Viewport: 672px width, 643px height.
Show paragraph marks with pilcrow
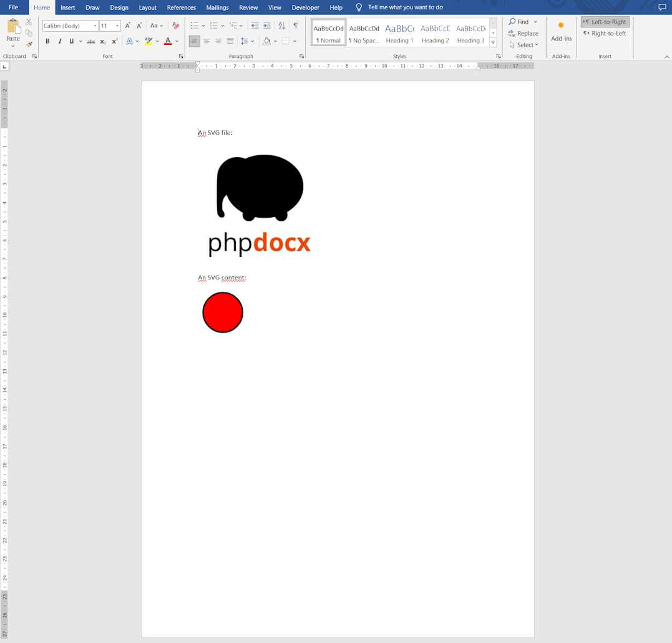coord(296,26)
